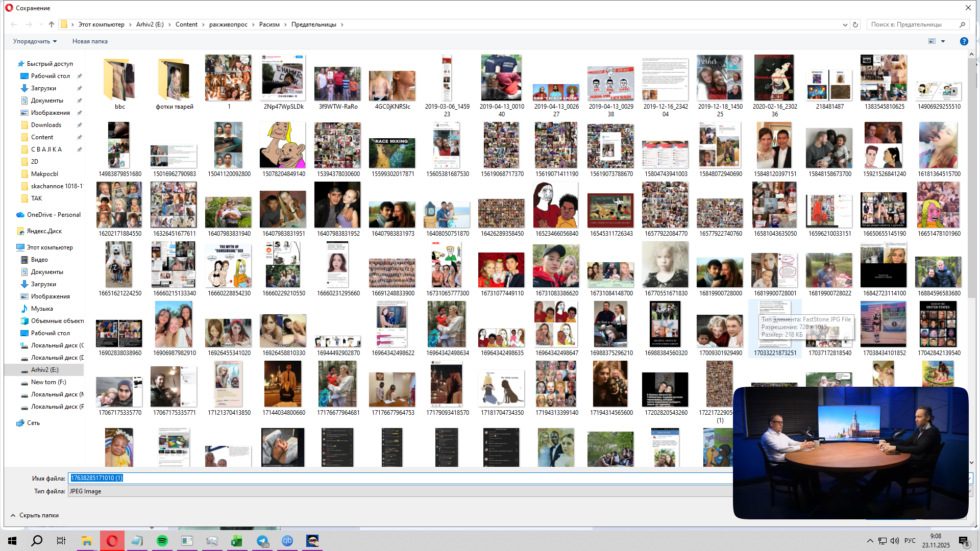980x551 pixels.
Task: Click the Up one level arrow
Action: point(51,24)
